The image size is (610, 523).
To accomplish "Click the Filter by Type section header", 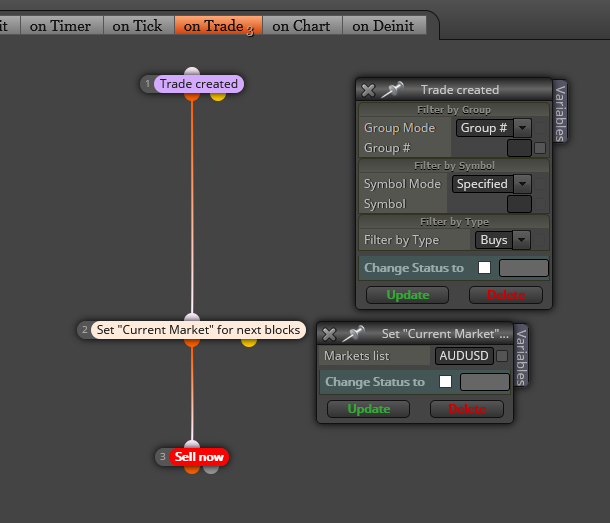I will (x=454, y=222).
